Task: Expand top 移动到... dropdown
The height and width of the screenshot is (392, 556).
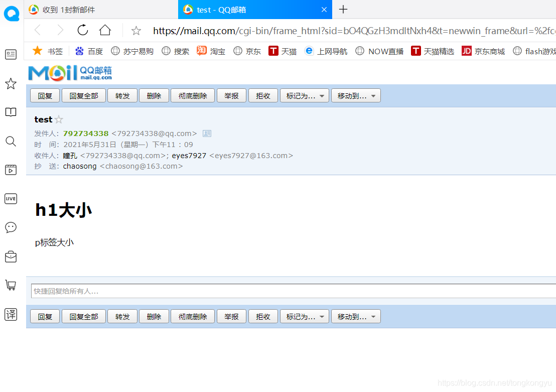Action: click(x=356, y=95)
